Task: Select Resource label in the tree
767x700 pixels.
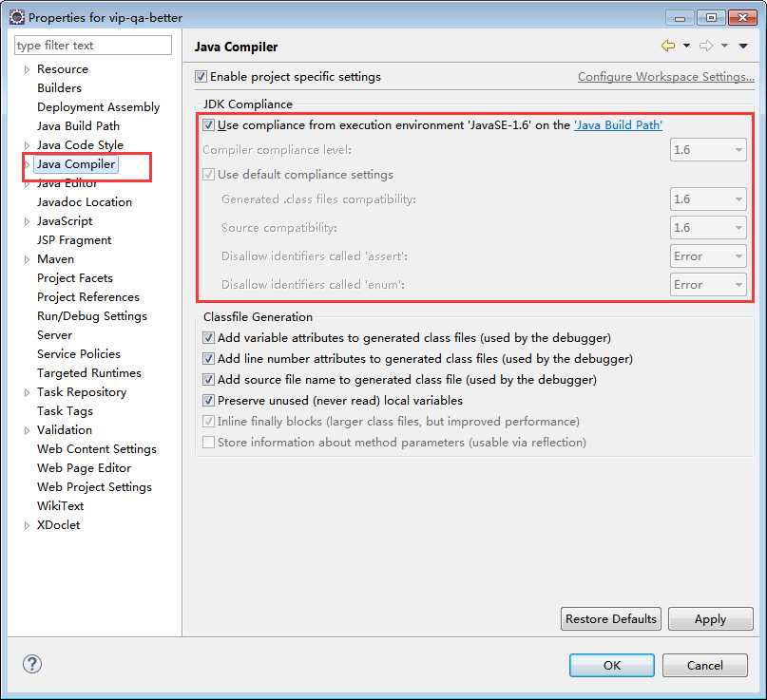Action: pos(63,69)
